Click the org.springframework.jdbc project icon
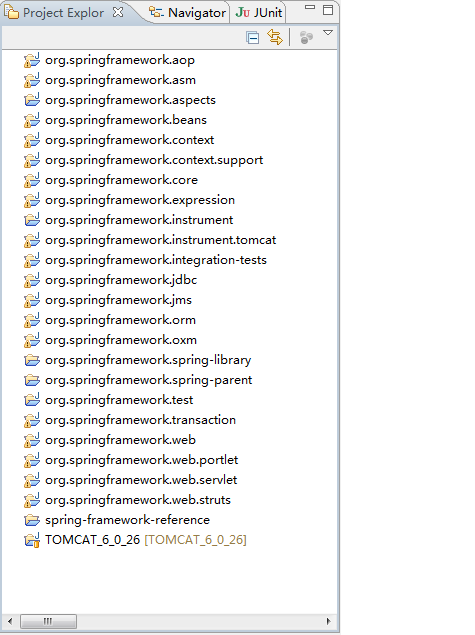This screenshot has width=475, height=635. [x=32, y=280]
